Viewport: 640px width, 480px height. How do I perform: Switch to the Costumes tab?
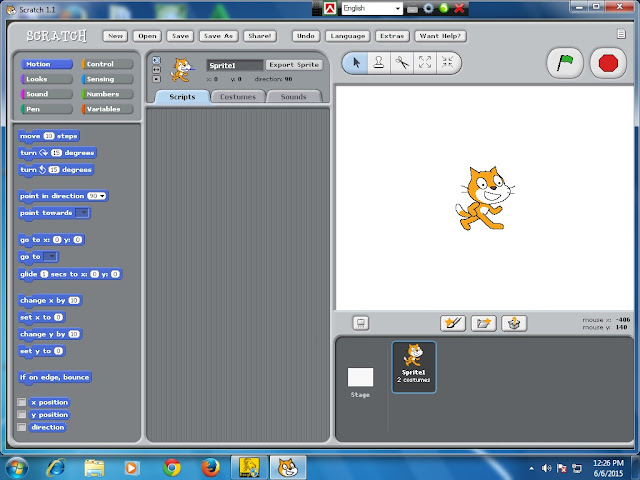click(x=238, y=97)
